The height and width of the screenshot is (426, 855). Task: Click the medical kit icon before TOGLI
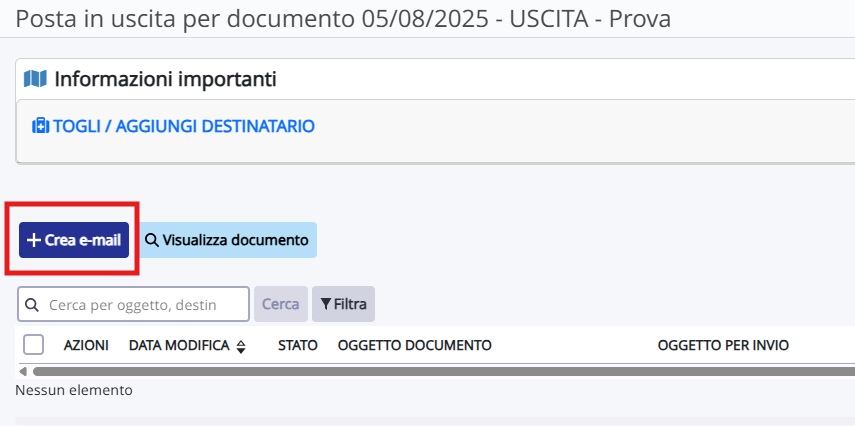[40, 126]
